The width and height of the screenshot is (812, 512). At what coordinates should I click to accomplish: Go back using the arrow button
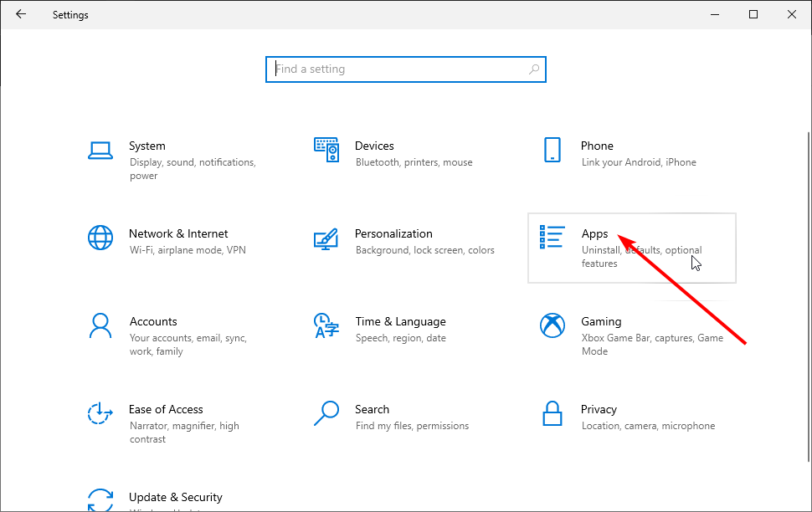pos(21,14)
